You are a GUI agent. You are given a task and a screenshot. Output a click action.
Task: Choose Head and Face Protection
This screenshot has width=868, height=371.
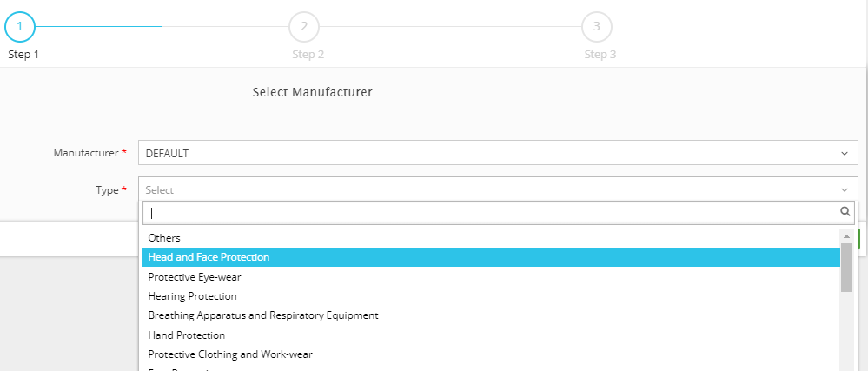209,257
